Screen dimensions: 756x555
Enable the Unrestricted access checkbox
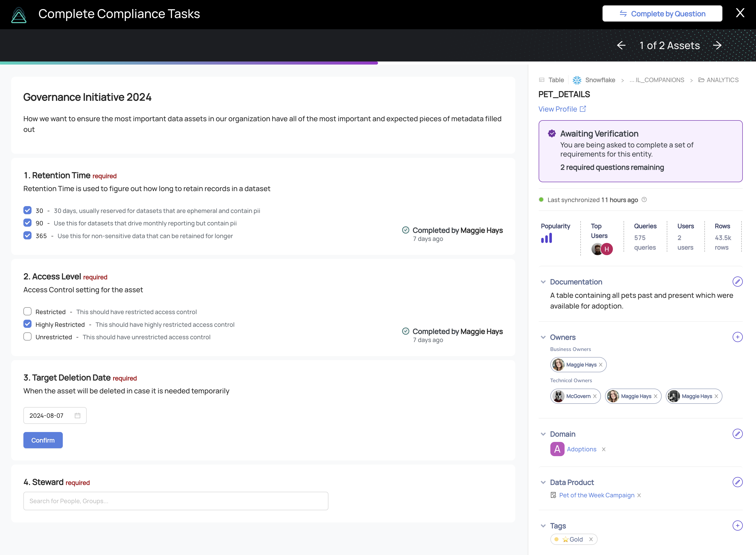tap(27, 337)
